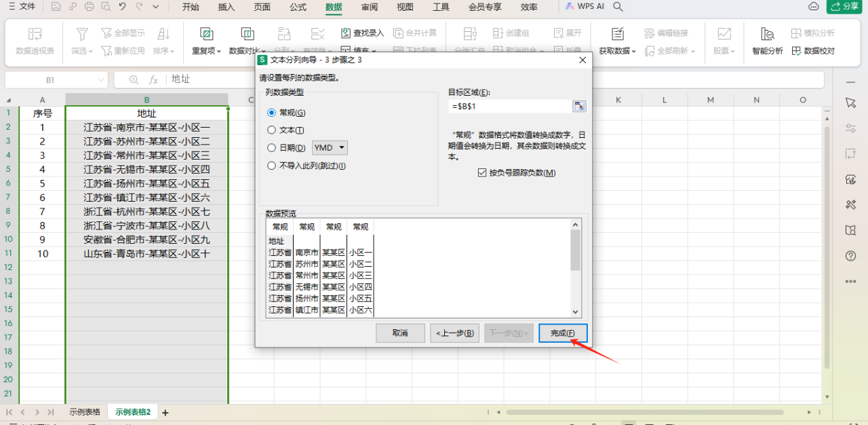Click the sliders settings icon in right sidebar
The width and height of the screenshot is (868, 425).
pyautogui.click(x=850, y=128)
